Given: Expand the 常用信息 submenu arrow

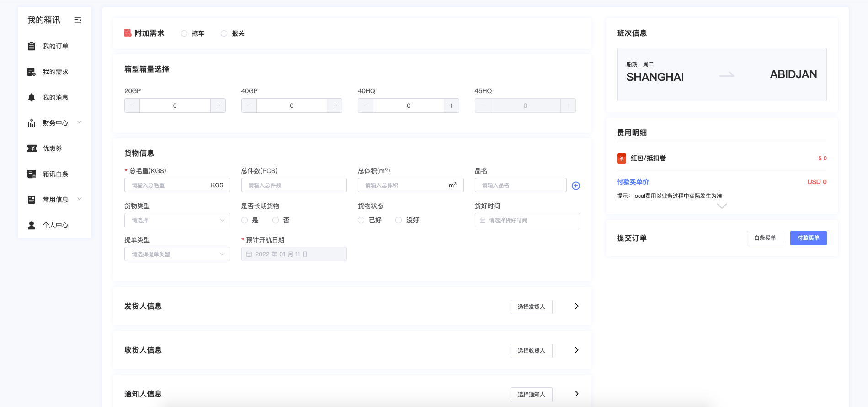Looking at the screenshot, I should 80,199.
